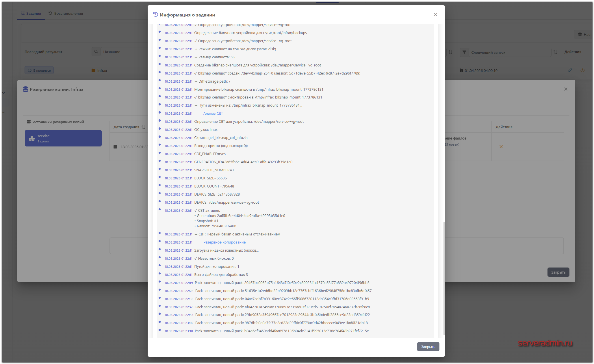The image size is (594, 364).
Task: Click the orange delete X for the backup copy
Action: pos(501,146)
